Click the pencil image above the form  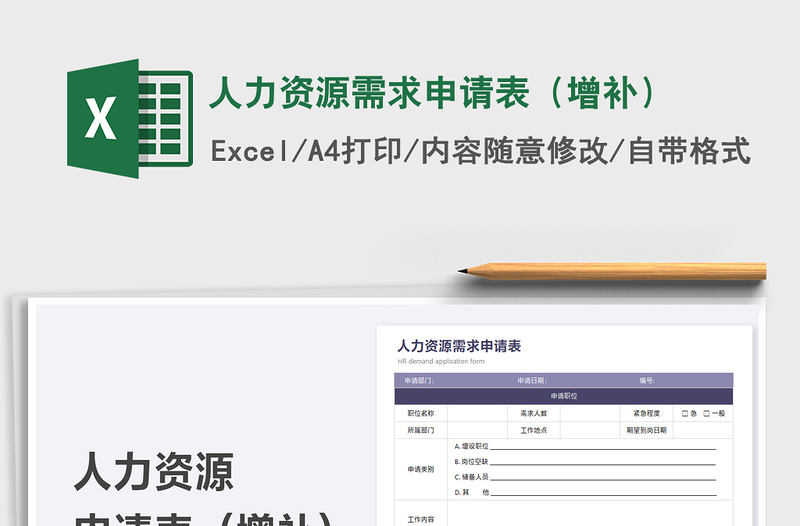(612, 271)
